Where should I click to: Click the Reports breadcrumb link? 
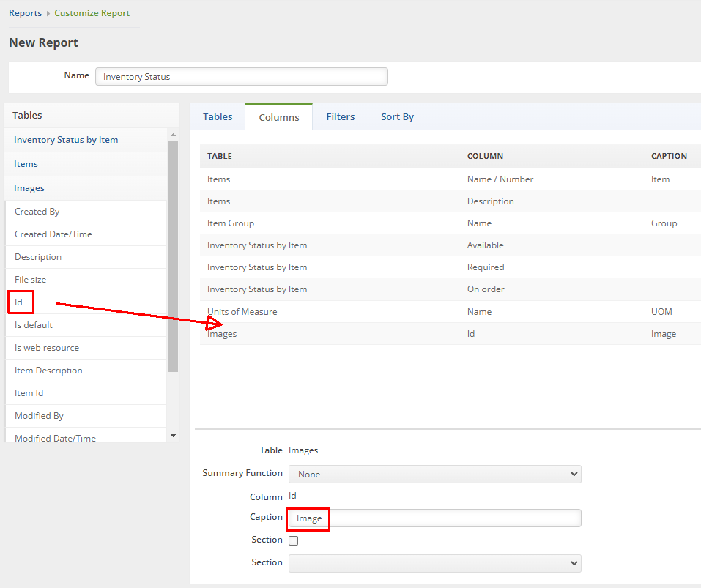(25, 13)
